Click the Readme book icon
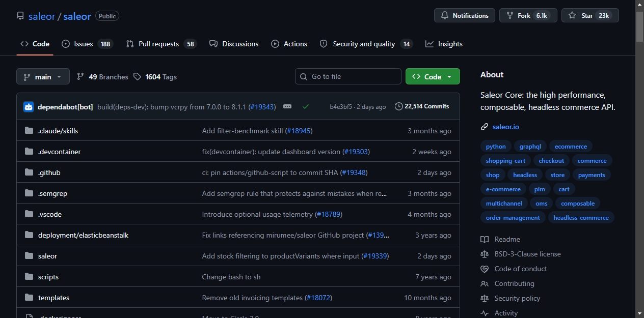 [485, 239]
